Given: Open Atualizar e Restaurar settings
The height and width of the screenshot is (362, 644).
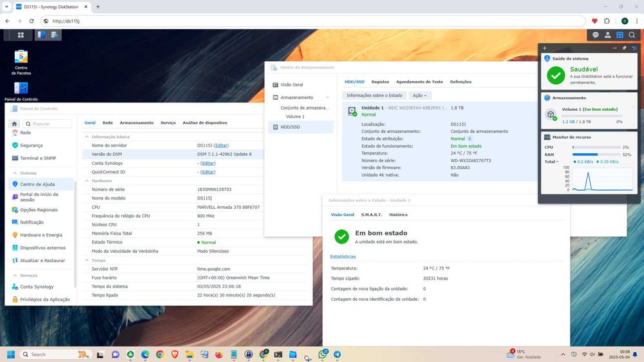Looking at the screenshot, I should [43, 260].
